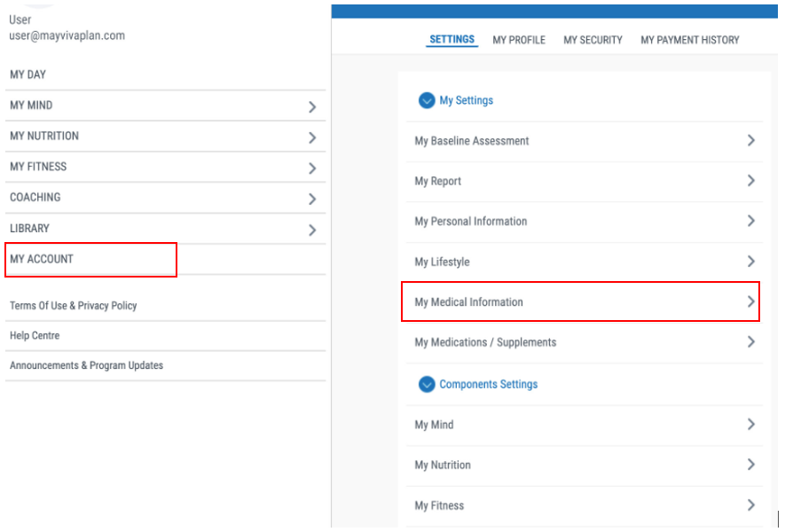Expand the MY MIND sidebar menu

(x=311, y=107)
